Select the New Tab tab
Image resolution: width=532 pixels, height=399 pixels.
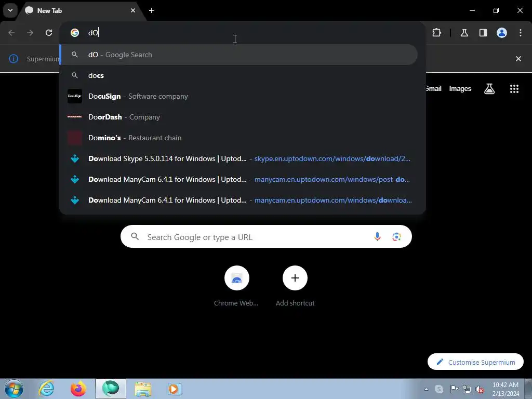pyautogui.click(x=79, y=10)
